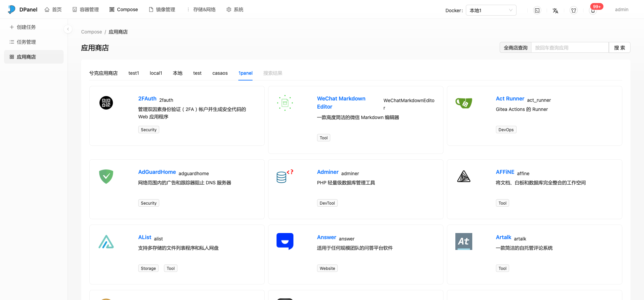Open the AList app link
This screenshot has width=644, height=300.
click(x=145, y=237)
